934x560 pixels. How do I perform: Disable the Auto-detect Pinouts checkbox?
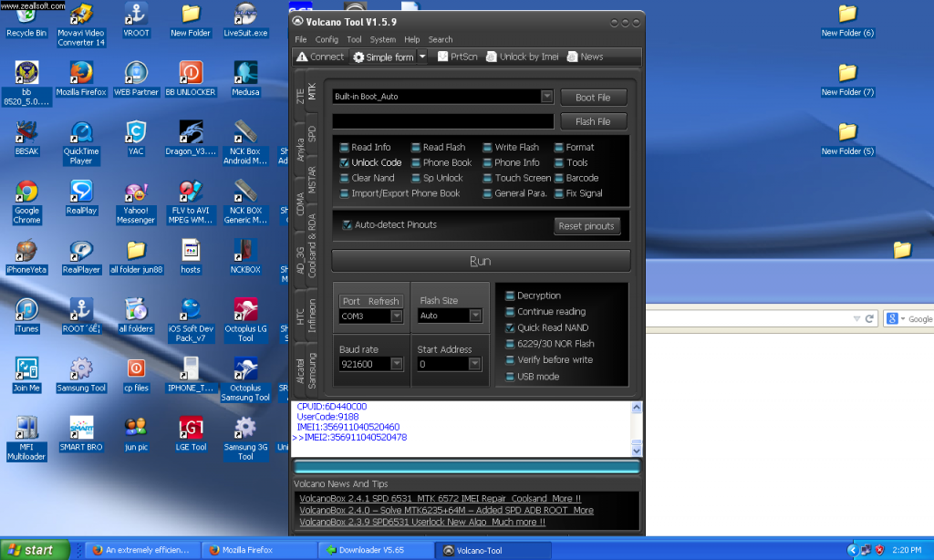(347, 224)
